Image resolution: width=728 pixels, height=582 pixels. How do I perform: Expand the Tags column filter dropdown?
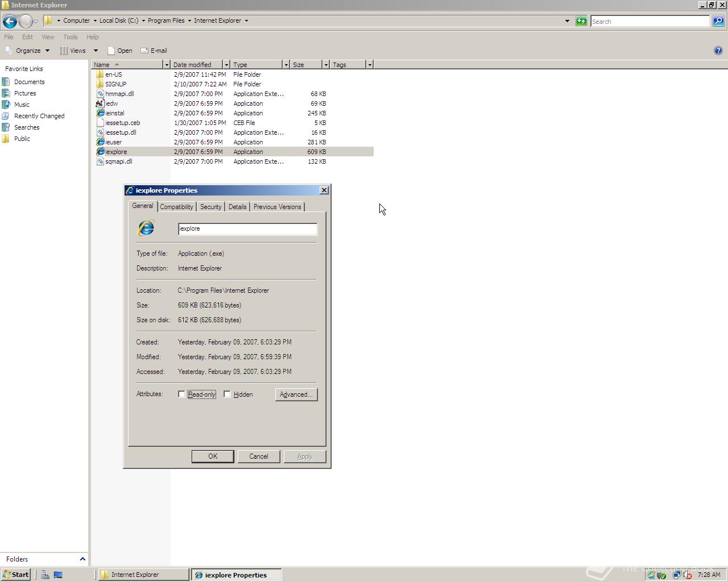[x=370, y=65]
